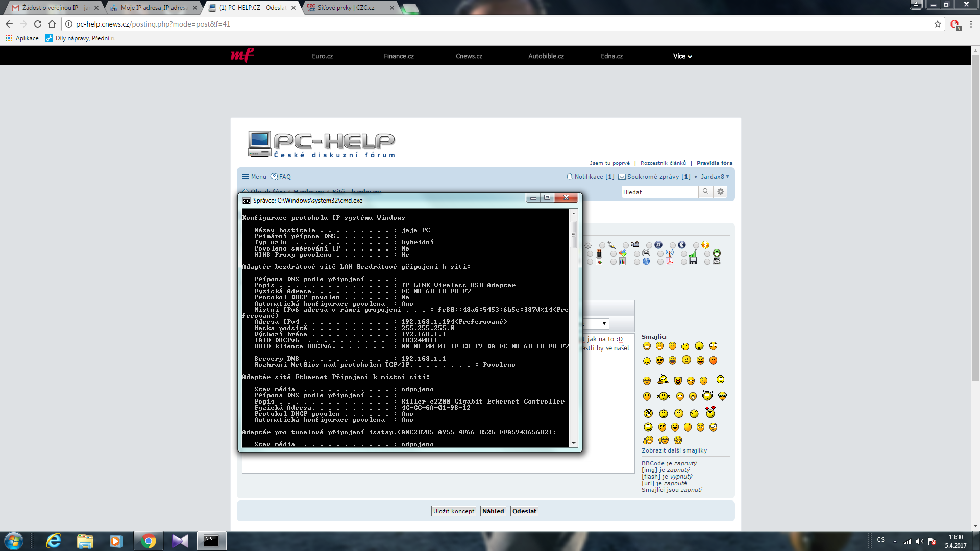Screen dimensions: 980x551
Task: Expand the Více dropdown in top bar
Action: 682,56
